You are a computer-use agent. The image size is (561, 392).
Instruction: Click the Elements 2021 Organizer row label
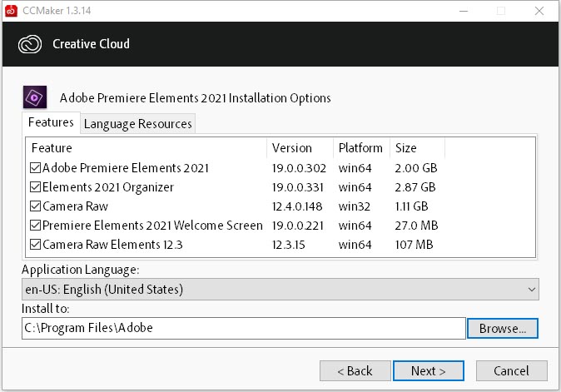point(108,187)
